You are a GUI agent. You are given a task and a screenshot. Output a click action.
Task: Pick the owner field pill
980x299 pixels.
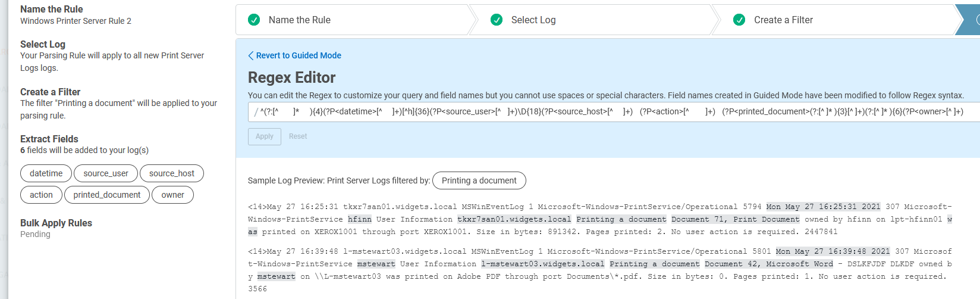(172, 195)
